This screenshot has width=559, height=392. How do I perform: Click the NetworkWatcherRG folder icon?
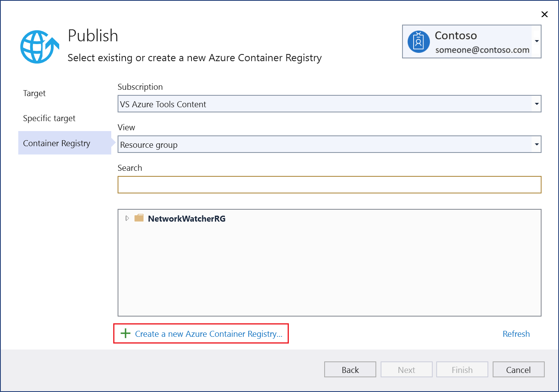point(139,218)
